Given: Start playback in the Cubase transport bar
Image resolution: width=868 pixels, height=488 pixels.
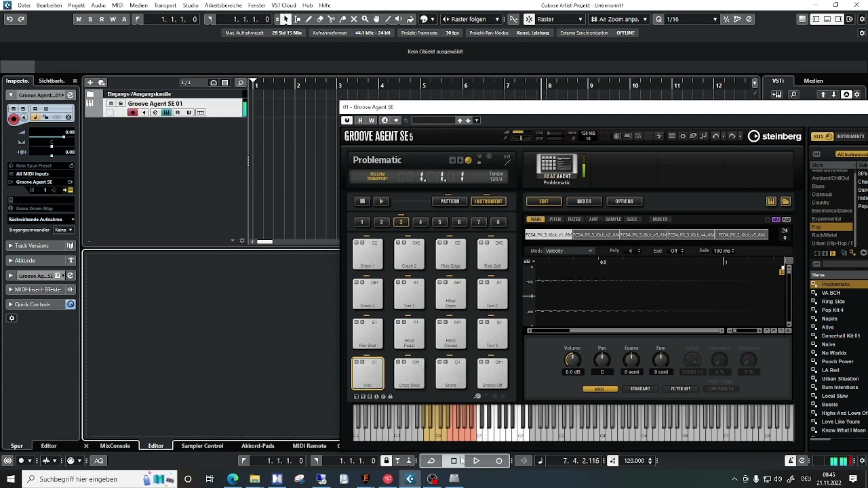Looking at the screenshot, I should 476,461.
